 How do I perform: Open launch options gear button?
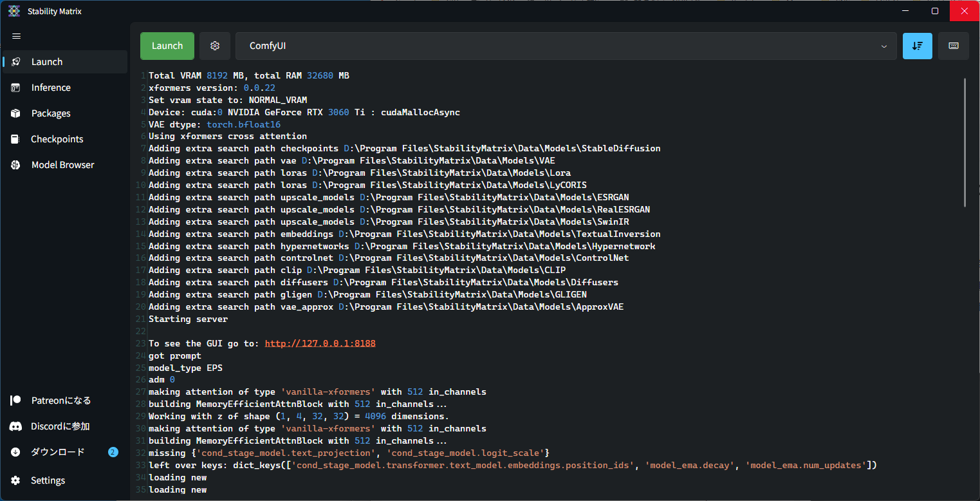215,46
